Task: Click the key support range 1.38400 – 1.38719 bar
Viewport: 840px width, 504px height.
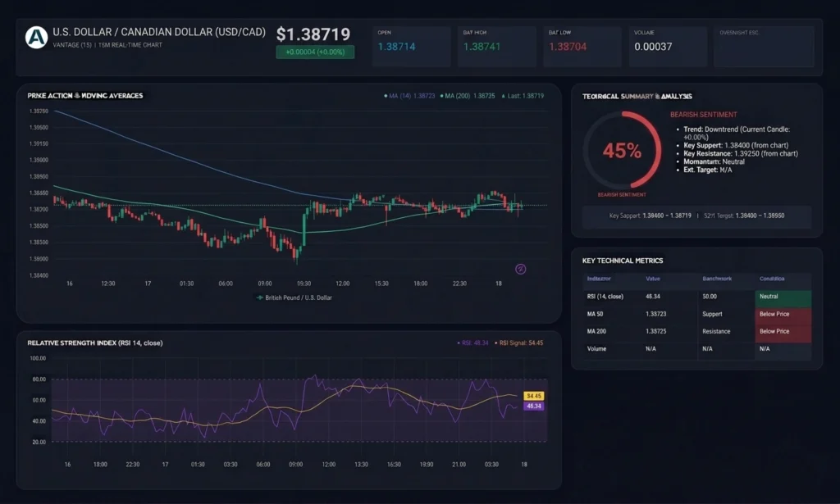Action: [x=696, y=216]
